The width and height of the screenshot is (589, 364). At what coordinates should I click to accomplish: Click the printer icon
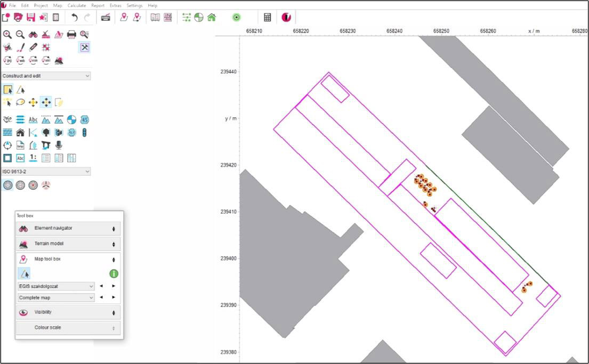[71, 35]
